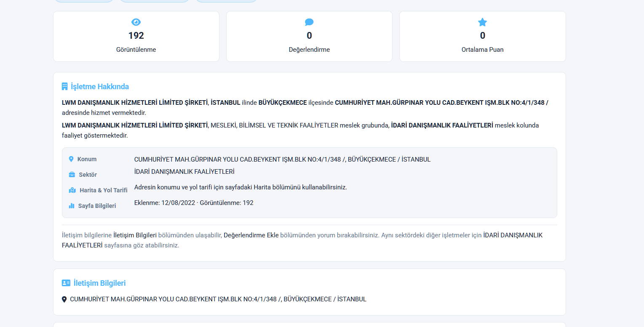Click the pin icon before the contact section address

coord(64,299)
